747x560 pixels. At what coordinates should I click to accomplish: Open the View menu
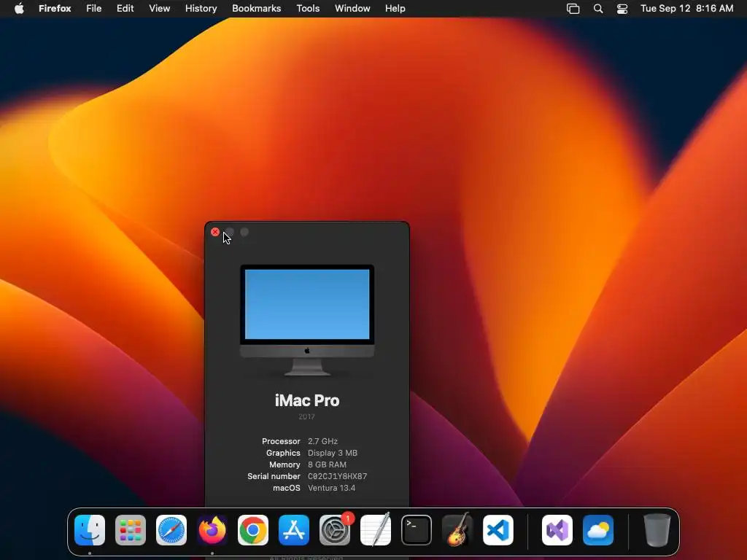click(x=160, y=9)
